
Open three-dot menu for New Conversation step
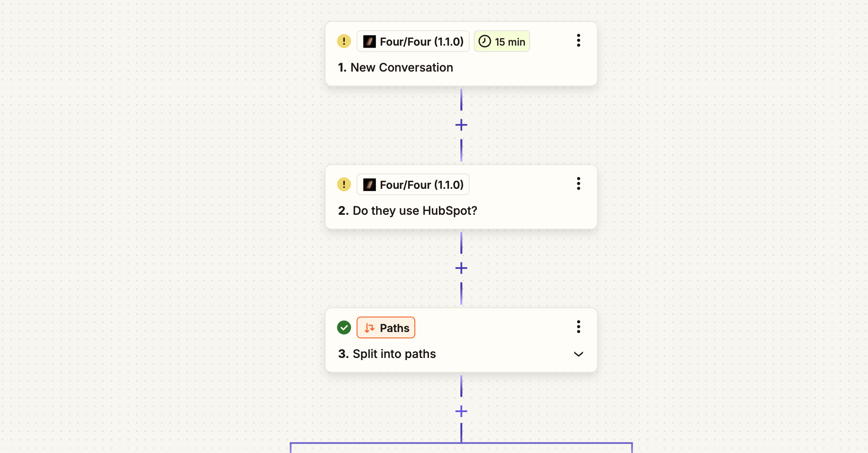[x=579, y=41]
